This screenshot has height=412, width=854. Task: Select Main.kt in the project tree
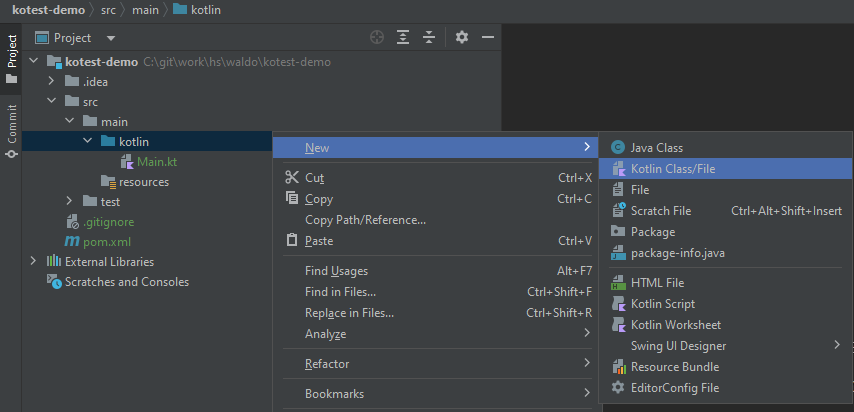157,162
